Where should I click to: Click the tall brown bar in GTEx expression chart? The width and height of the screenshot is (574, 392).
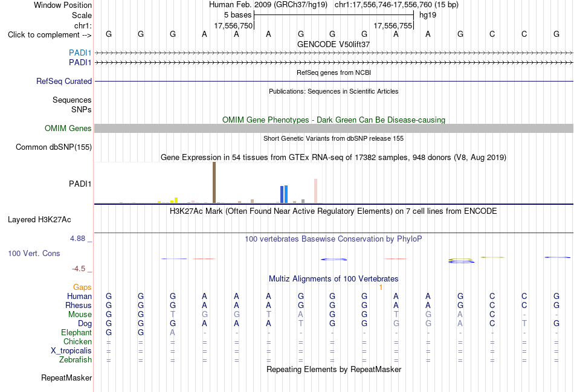[x=214, y=182]
